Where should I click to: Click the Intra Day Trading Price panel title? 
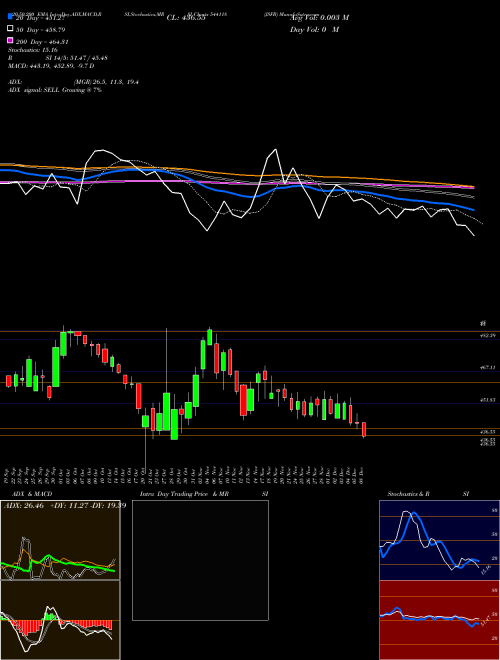(x=204, y=494)
